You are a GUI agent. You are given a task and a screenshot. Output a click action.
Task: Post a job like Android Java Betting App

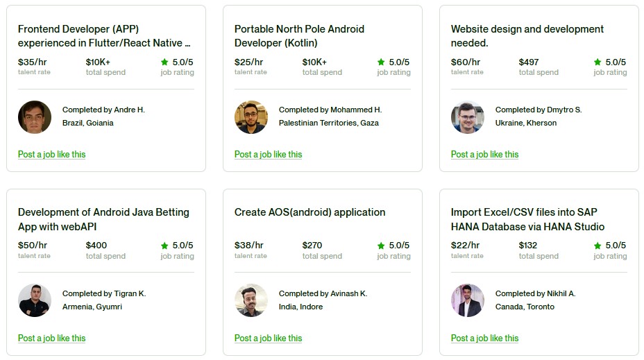52,338
